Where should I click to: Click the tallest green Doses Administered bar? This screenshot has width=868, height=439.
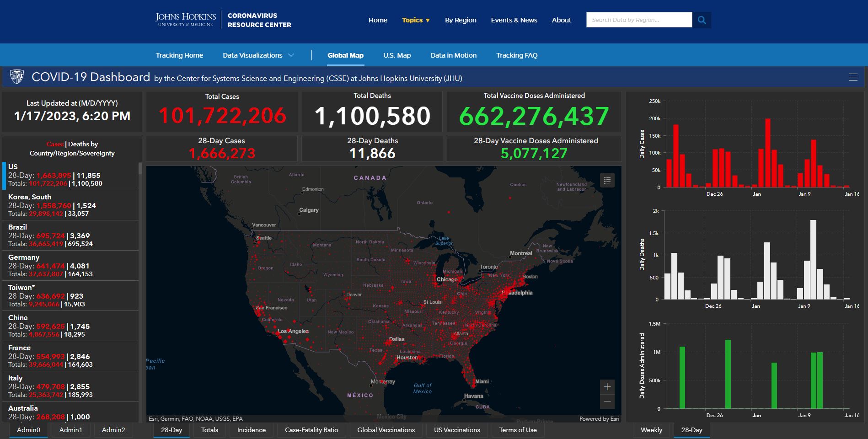click(728, 374)
